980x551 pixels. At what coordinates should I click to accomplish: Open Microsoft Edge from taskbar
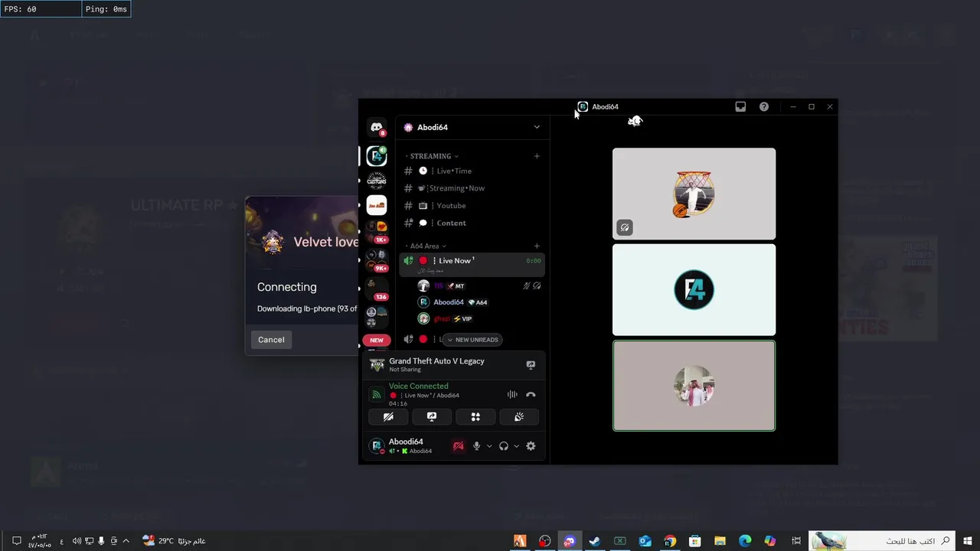(745, 541)
